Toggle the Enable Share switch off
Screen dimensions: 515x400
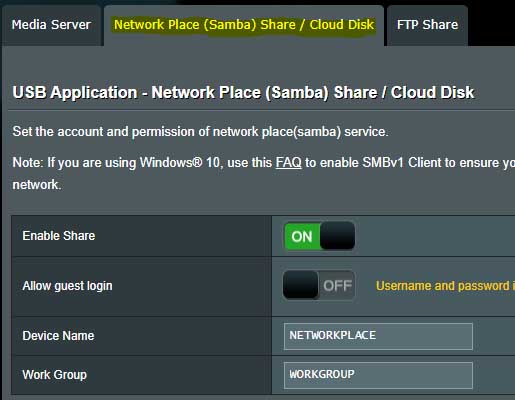319,236
